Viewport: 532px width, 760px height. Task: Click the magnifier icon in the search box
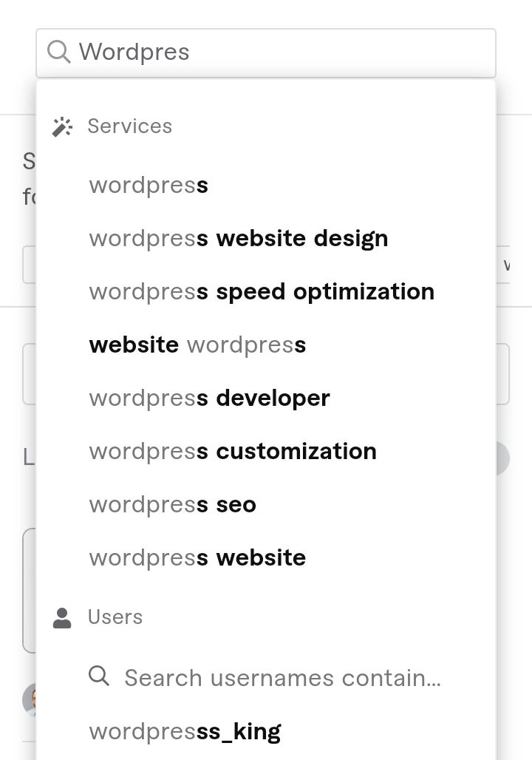pos(58,52)
